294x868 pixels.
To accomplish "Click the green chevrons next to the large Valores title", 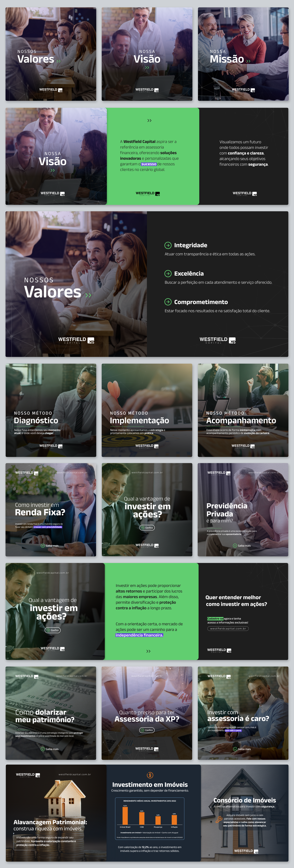I will click(x=88, y=296).
